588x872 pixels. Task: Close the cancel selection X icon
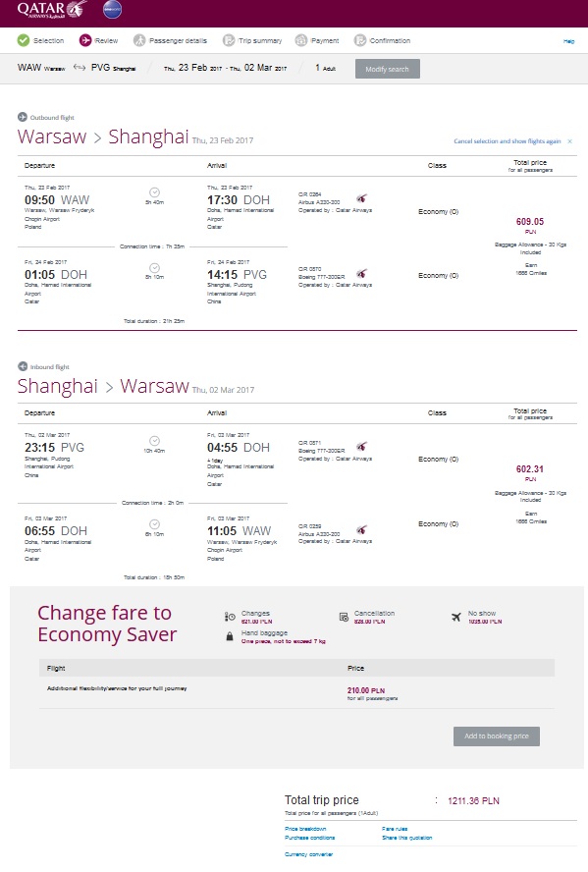click(569, 141)
